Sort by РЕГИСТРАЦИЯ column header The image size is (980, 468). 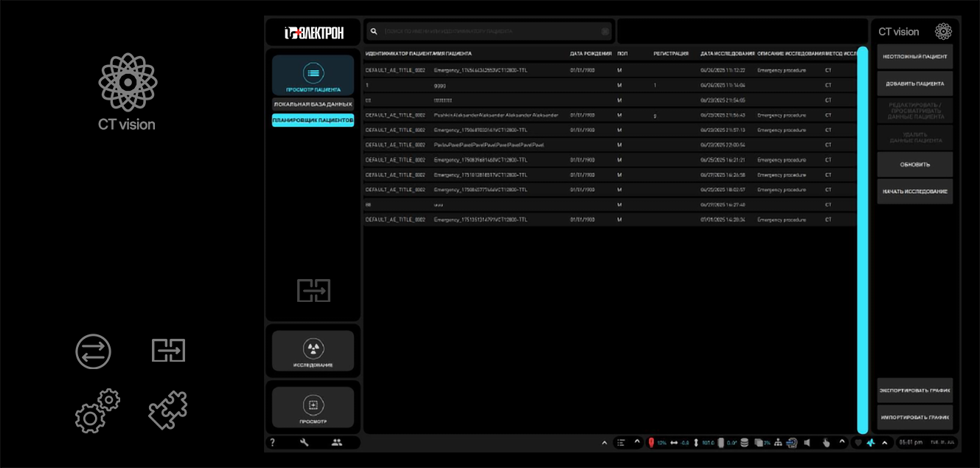pos(671,53)
